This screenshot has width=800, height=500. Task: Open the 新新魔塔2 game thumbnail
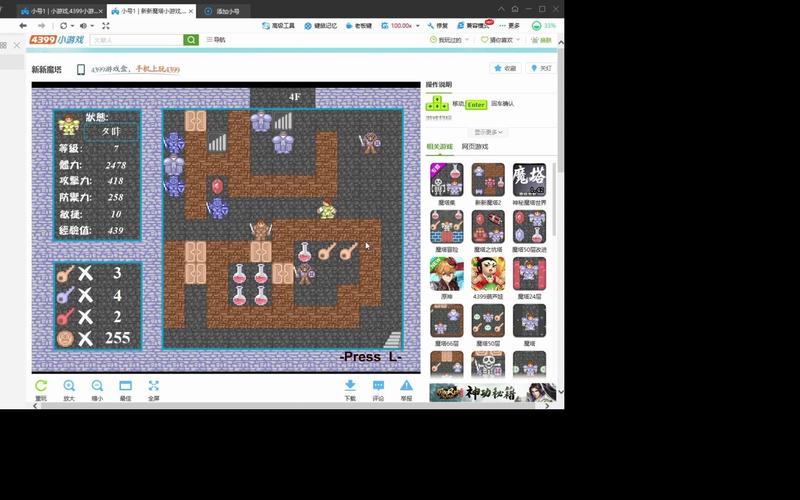pos(488,180)
